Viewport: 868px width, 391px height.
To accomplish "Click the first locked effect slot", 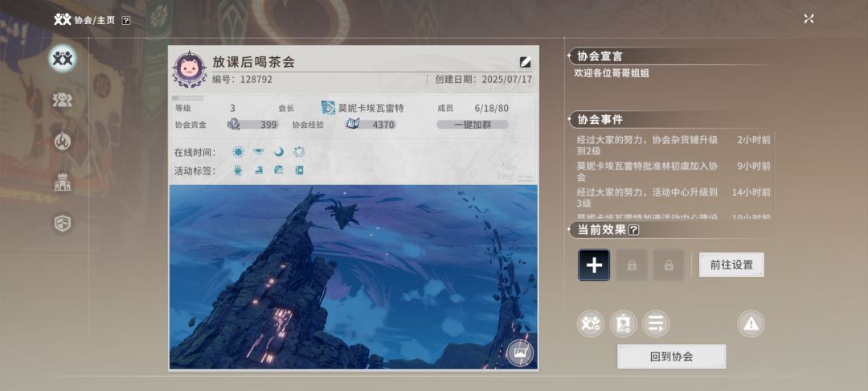I will tap(631, 265).
